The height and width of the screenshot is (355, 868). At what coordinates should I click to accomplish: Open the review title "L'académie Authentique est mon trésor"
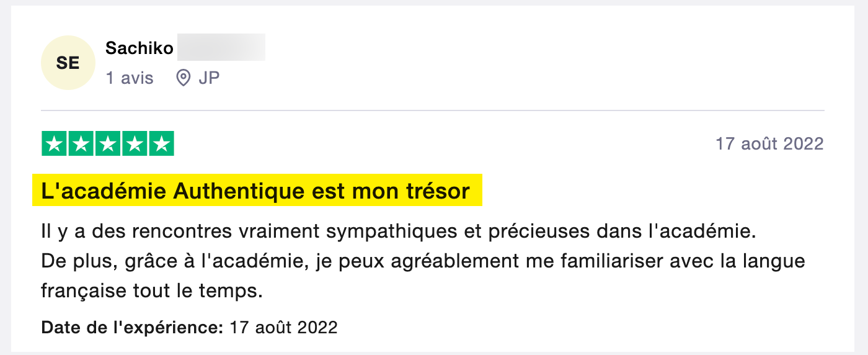[255, 191]
